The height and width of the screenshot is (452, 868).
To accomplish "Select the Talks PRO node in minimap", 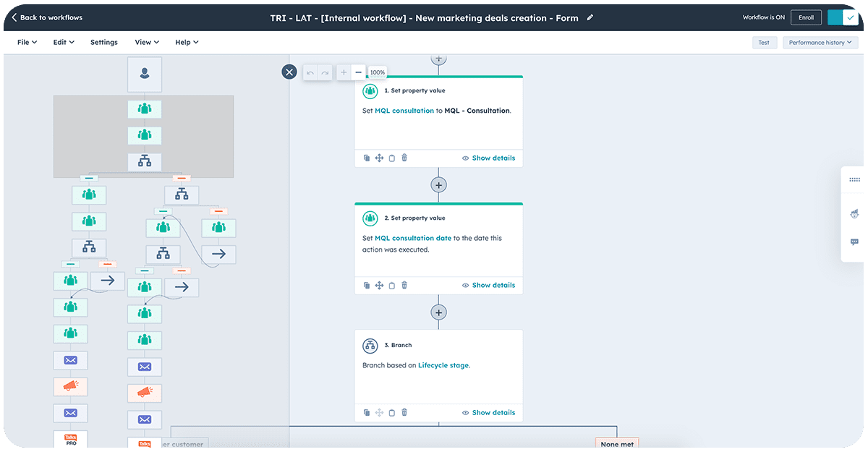I will tap(70, 439).
